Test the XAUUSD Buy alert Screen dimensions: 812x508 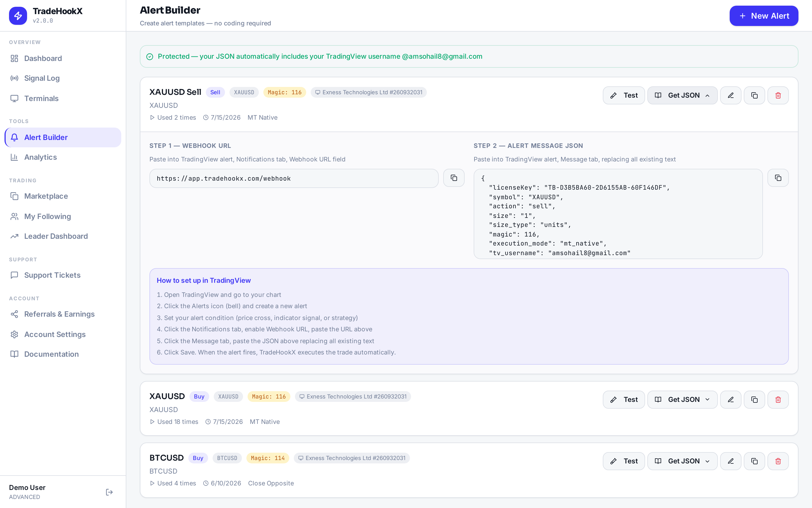tap(624, 399)
